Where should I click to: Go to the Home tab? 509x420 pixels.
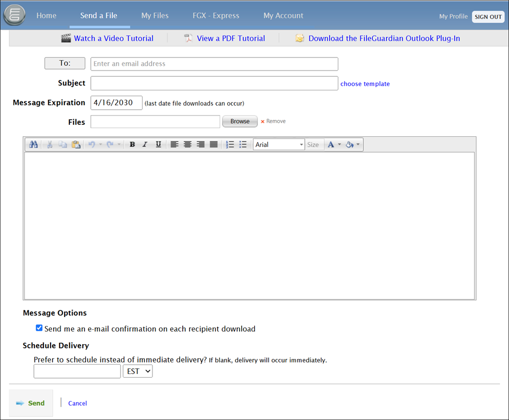tap(46, 16)
